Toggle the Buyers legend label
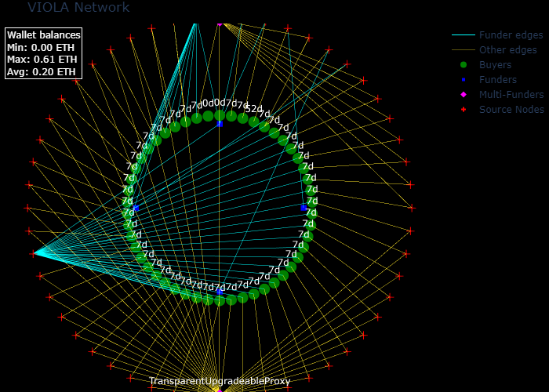 pos(495,65)
